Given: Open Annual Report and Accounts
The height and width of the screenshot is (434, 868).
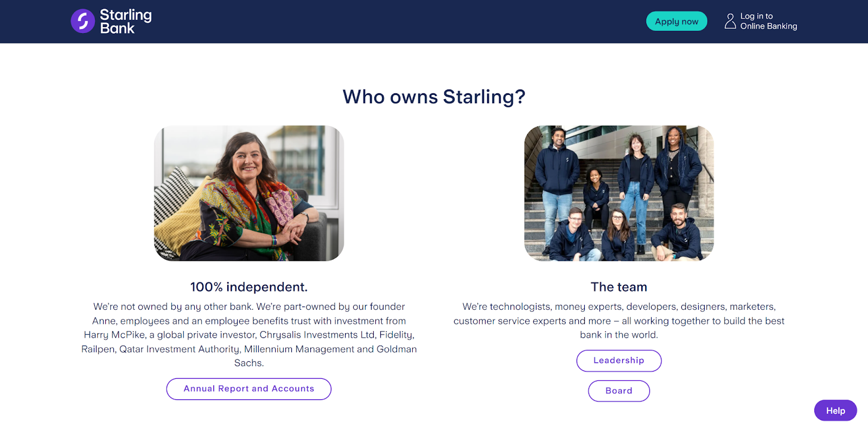Looking at the screenshot, I should (x=249, y=389).
